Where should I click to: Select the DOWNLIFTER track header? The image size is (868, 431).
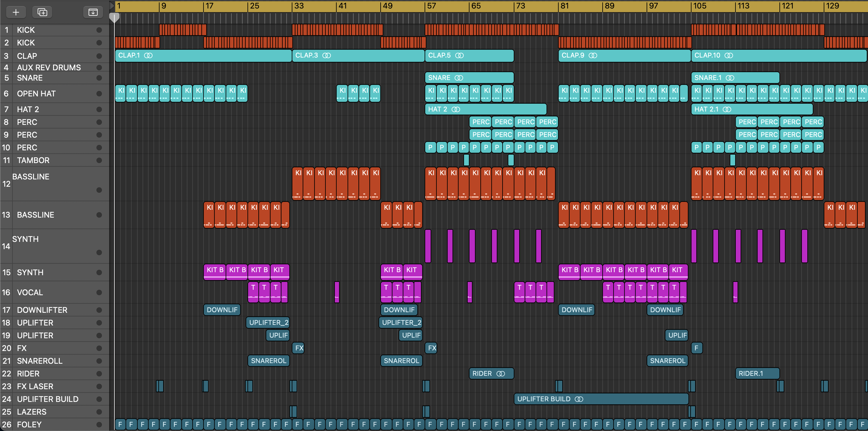point(42,310)
